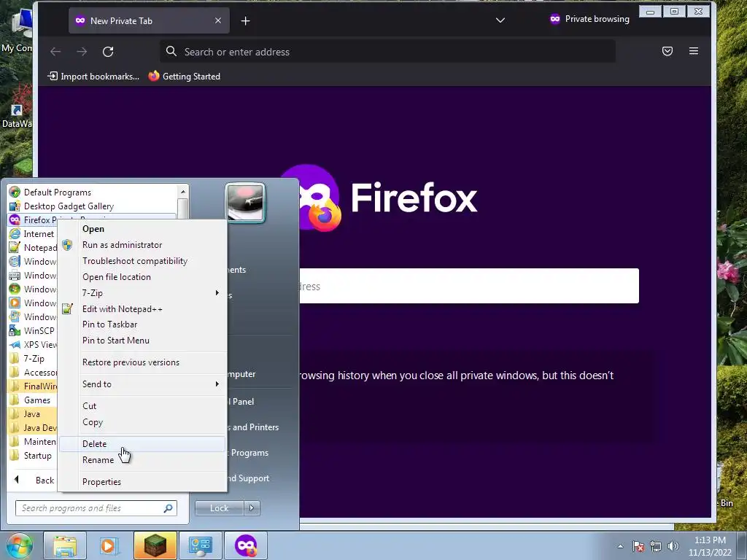This screenshot has height=560, width=747.
Task: Click the Windows Start orb
Action: [18, 545]
